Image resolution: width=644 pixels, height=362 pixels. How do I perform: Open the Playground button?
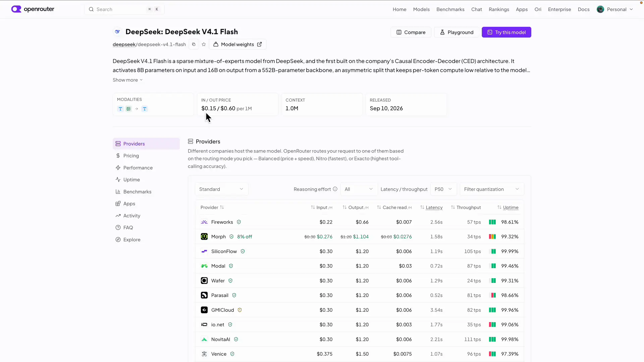tap(457, 32)
